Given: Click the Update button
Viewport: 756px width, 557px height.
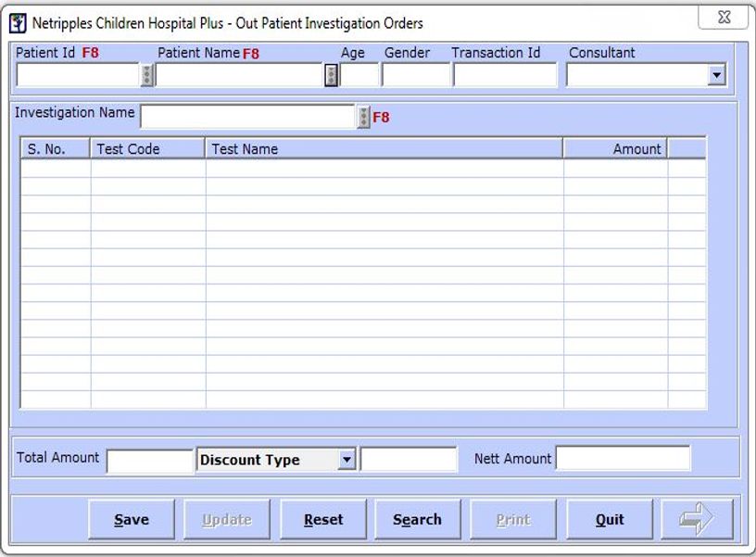Looking at the screenshot, I should (x=227, y=519).
